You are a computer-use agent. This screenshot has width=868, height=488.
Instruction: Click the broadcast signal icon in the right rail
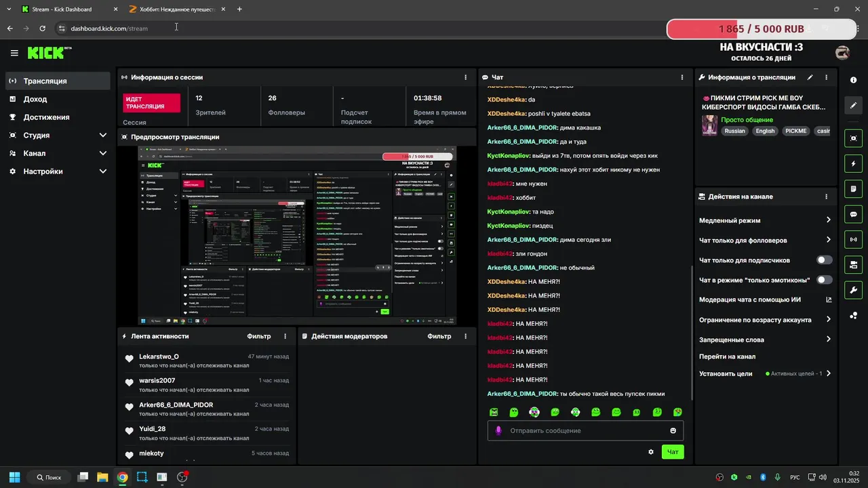(x=853, y=239)
